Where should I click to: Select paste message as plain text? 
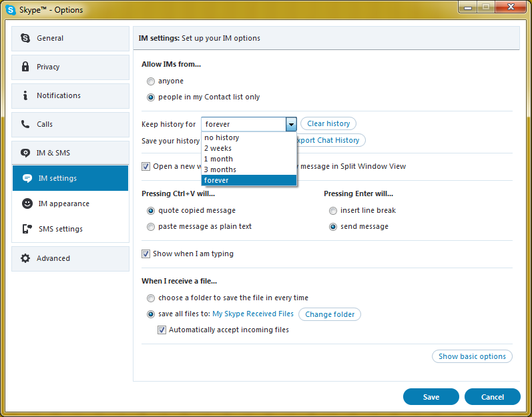[x=151, y=227]
